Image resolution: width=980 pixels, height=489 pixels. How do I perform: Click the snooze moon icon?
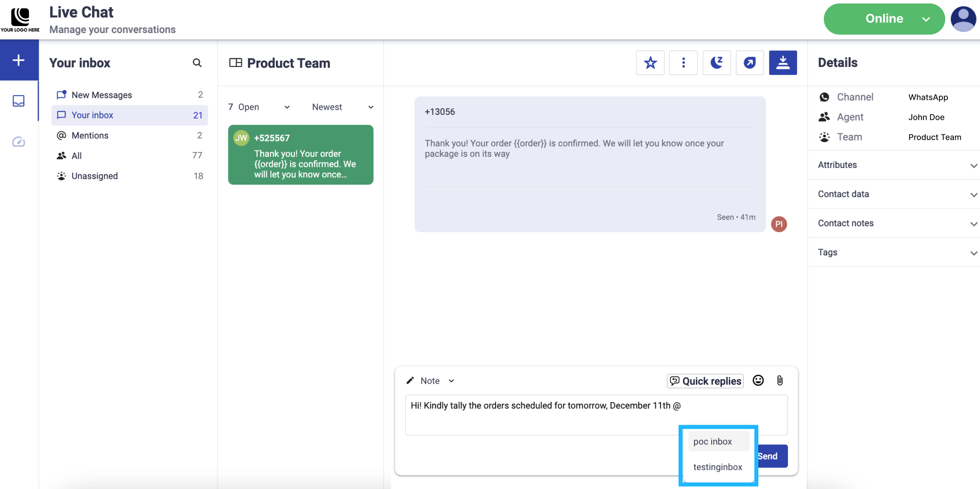tap(716, 63)
